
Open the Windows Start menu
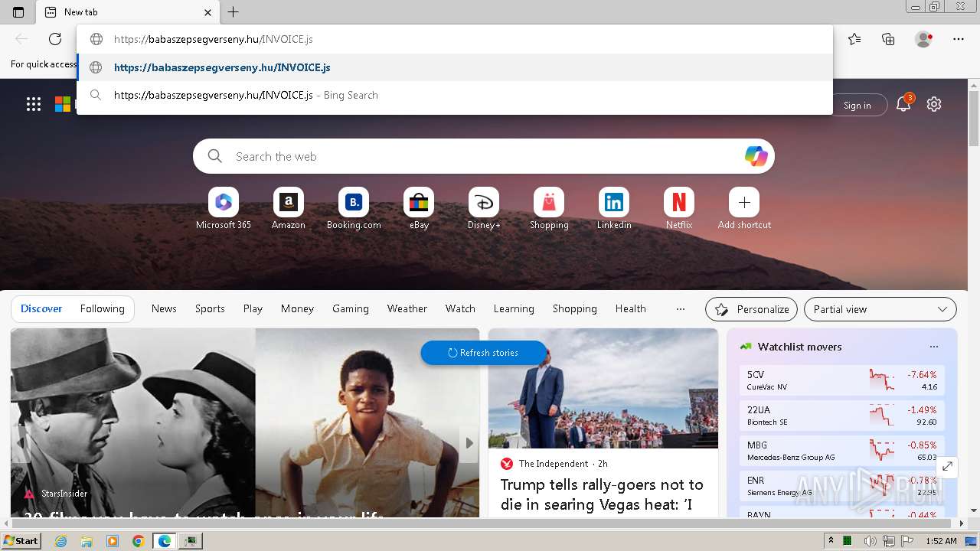(21, 541)
